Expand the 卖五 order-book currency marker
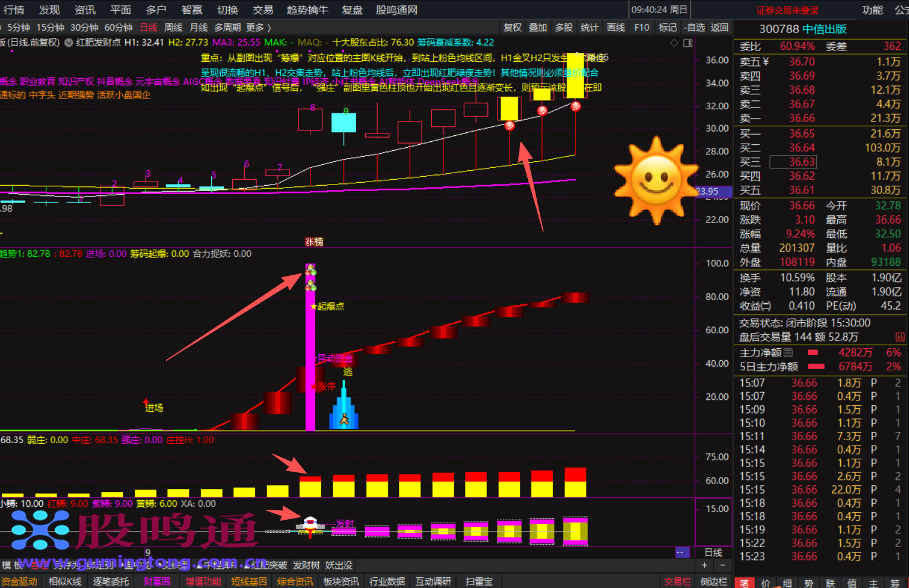 (766, 62)
